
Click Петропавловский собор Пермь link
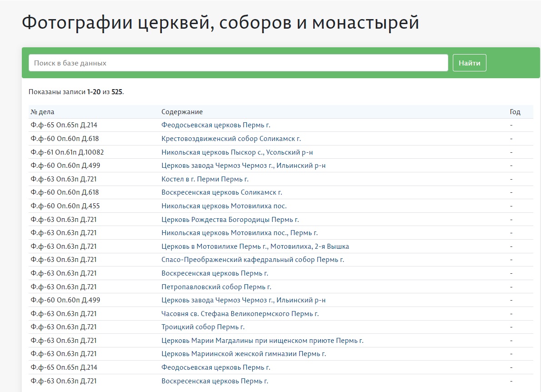coord(216,287)
